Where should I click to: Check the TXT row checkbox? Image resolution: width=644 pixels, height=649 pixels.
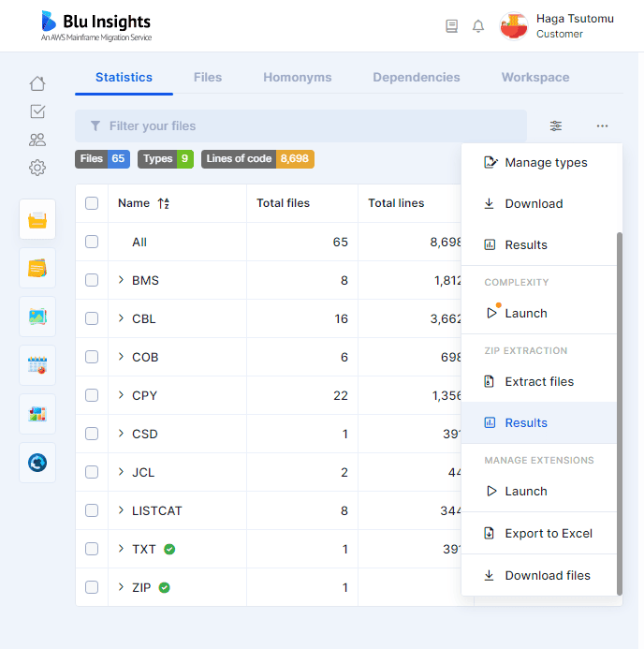92,549
